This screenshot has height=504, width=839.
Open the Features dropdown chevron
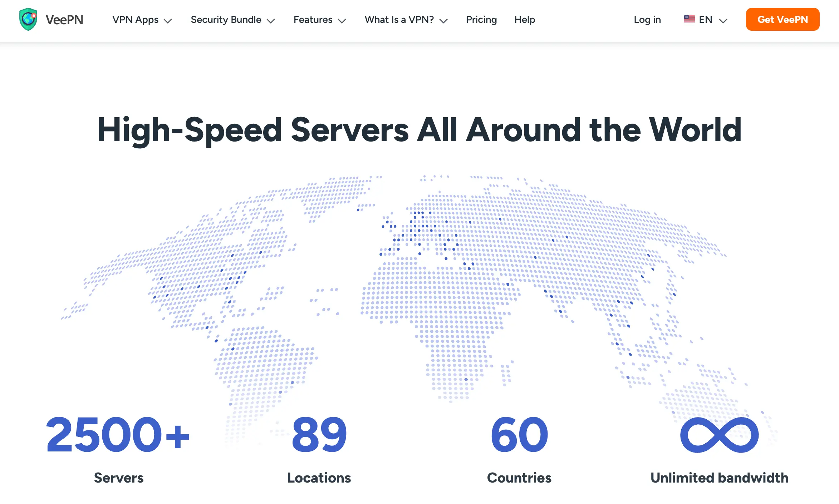342,21
